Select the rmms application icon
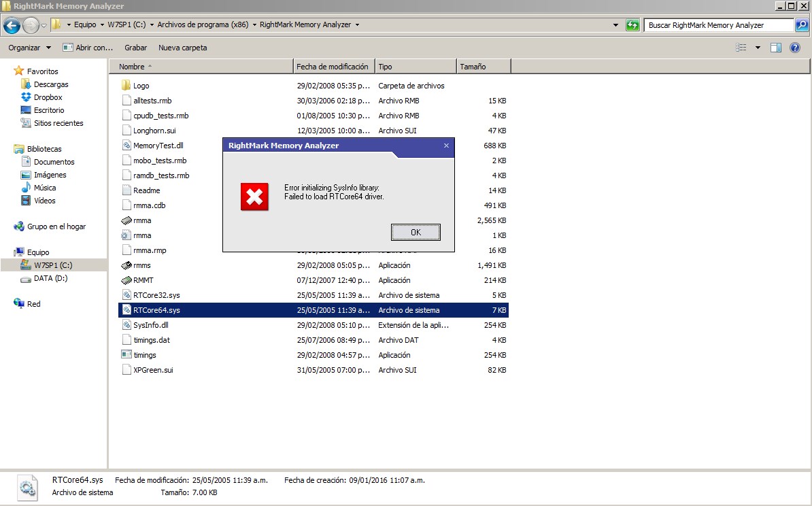The width and height of the screenshot is (812, 506). pyautogui.click(x=126, y=265)
